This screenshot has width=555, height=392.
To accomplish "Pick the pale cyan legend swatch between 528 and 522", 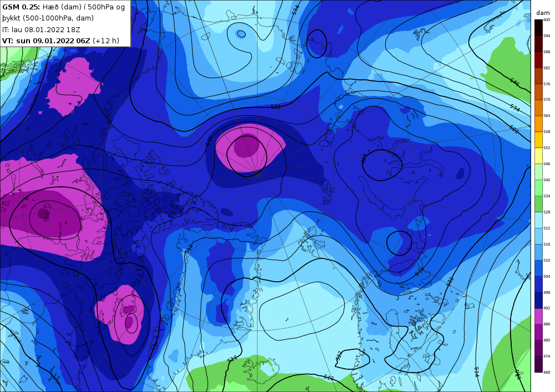I will coord(538,220).
